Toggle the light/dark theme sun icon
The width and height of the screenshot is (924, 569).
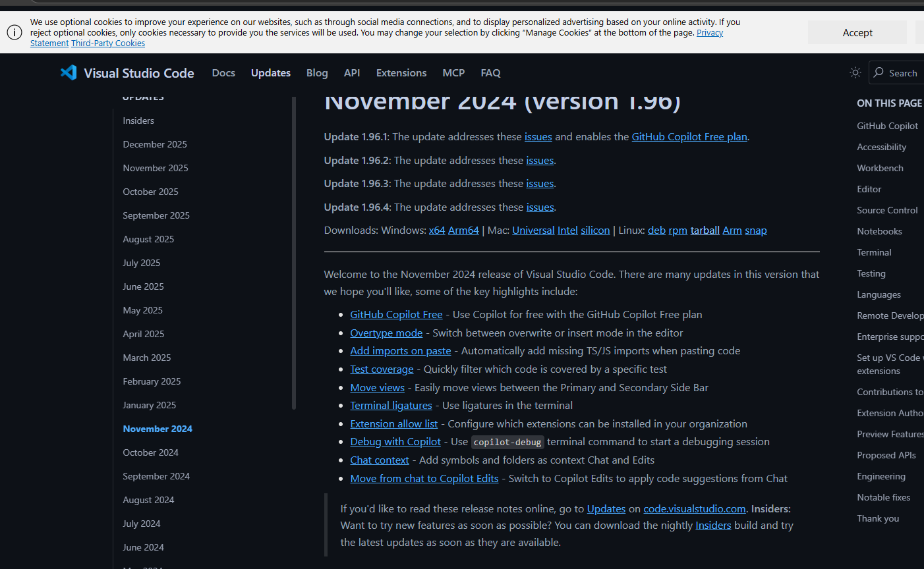click(x=855, y=72)
